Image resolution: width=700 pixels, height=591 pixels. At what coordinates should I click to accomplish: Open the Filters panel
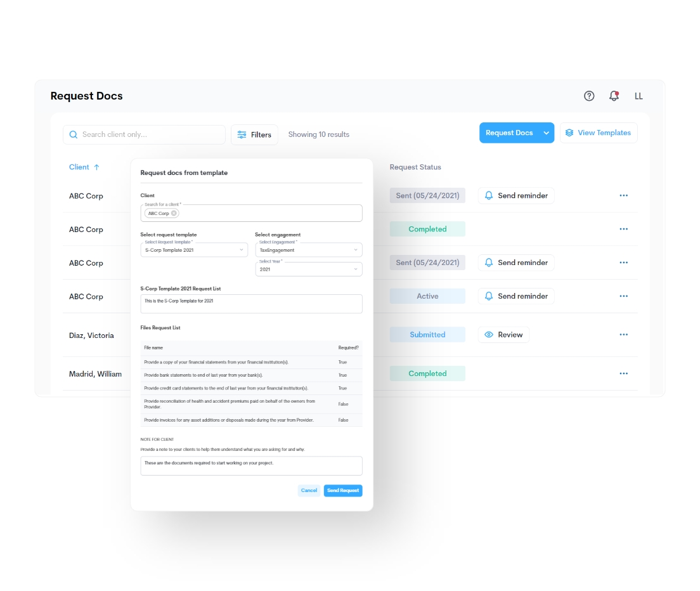[254, 134]
